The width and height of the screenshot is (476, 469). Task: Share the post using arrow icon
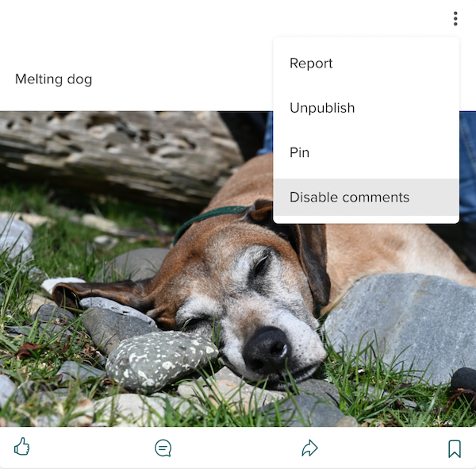point(309,448)
